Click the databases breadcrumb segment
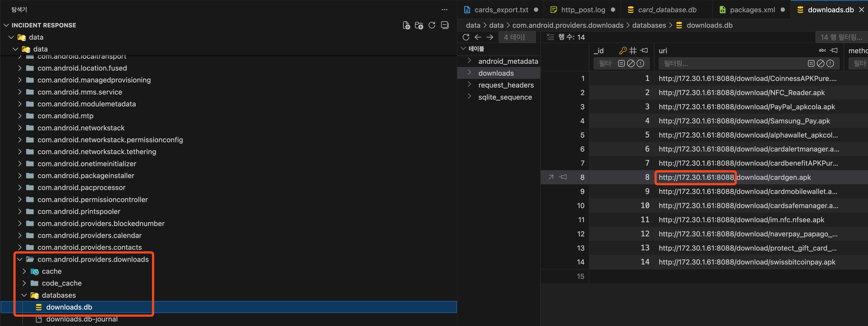 (649, 25)
